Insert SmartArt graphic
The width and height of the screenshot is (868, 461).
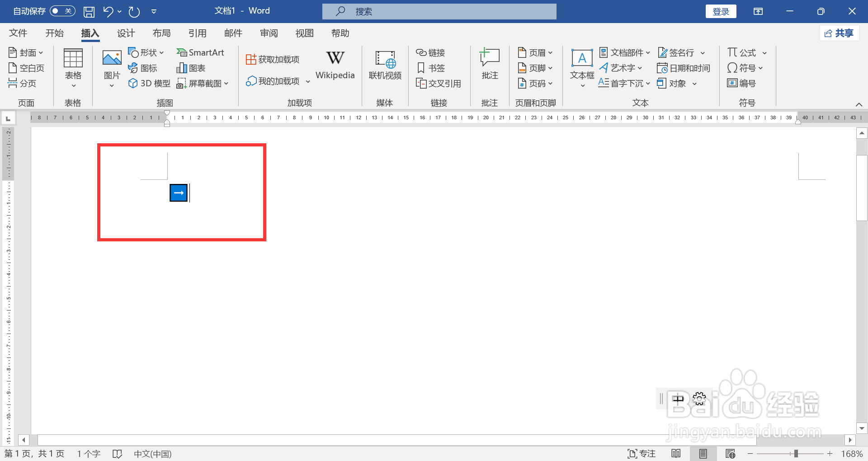200,52
